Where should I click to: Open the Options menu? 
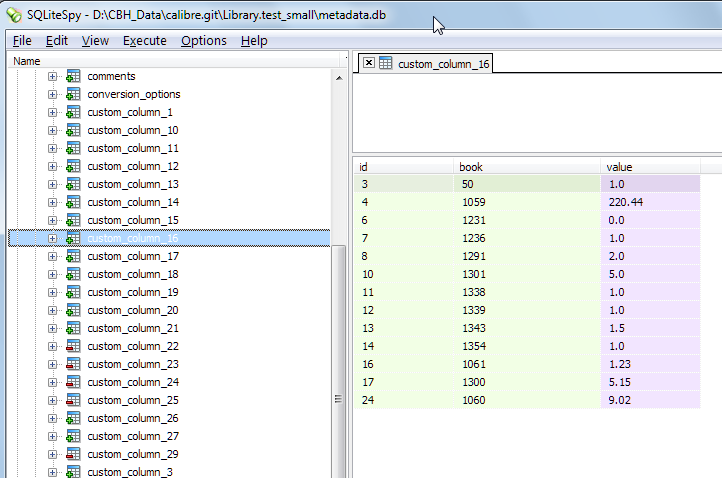204,41
